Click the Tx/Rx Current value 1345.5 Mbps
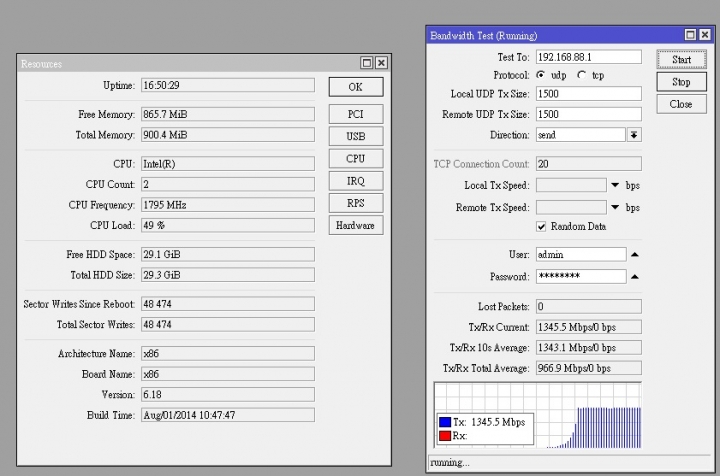This screenshot has height=476, width=720. coord(589,327)
